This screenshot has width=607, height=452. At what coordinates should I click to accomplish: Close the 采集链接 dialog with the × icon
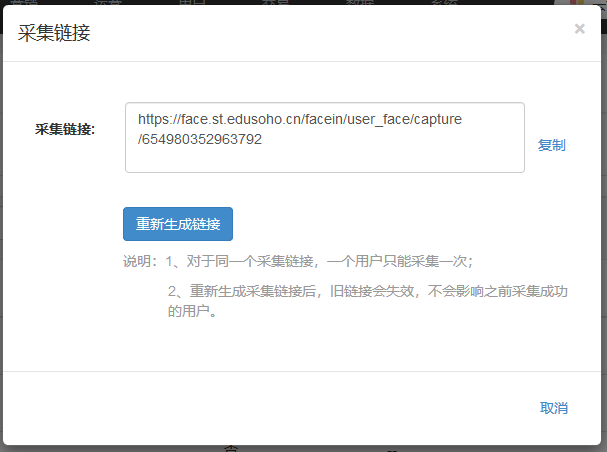click(x=579, y=29)
